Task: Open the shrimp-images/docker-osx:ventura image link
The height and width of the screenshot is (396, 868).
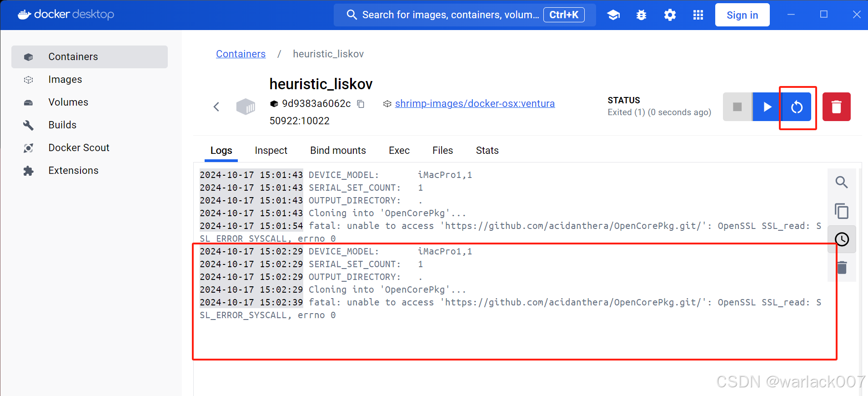Action: [475, 104]
